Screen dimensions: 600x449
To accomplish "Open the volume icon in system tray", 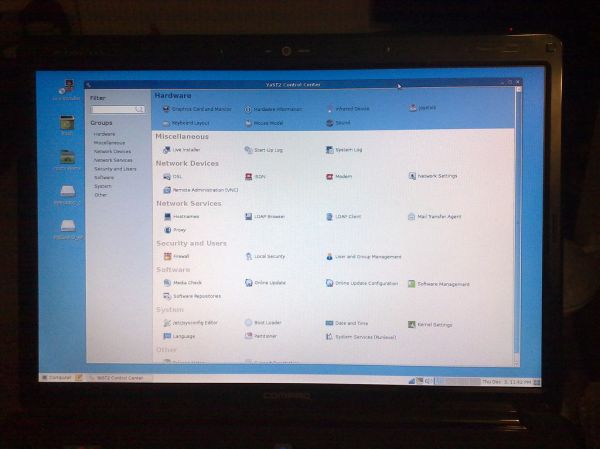I will point(428,381).
